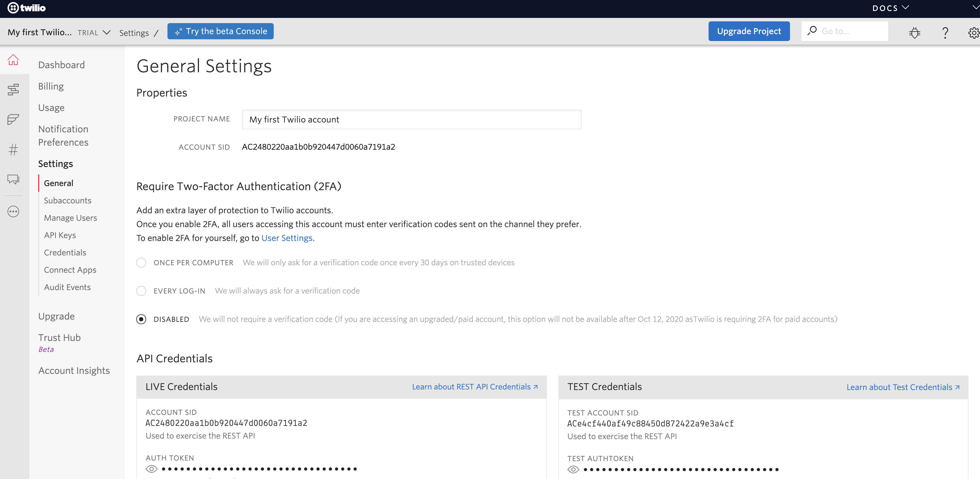This screenshot has width=980, height=479.
Task: Select General settings submenu item
Action: coord(59,183)
